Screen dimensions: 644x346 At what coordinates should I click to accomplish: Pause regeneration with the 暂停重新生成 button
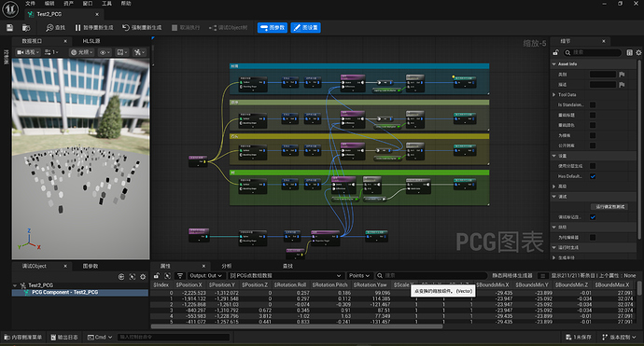coord(94,27)
